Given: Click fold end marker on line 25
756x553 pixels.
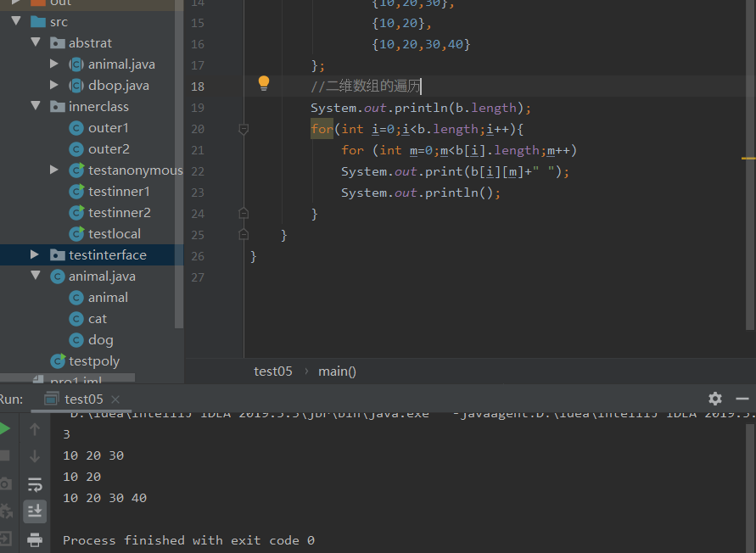Looking at the screenshot, I should click(x=244, y=234).
